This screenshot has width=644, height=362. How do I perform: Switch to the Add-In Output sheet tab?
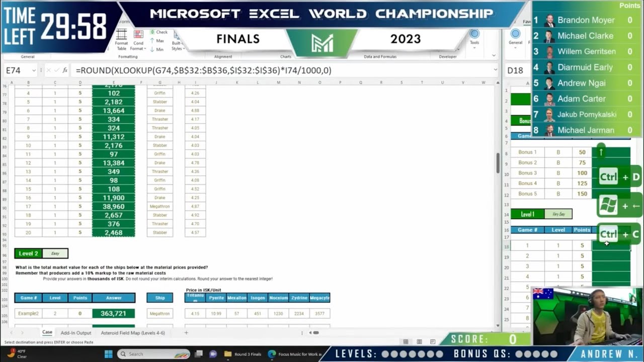click(x=76, y=332)
